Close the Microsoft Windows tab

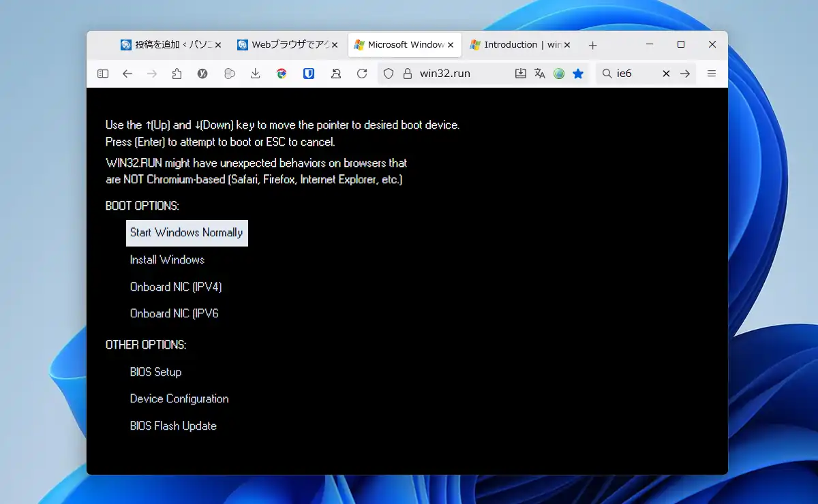[450, 45]
